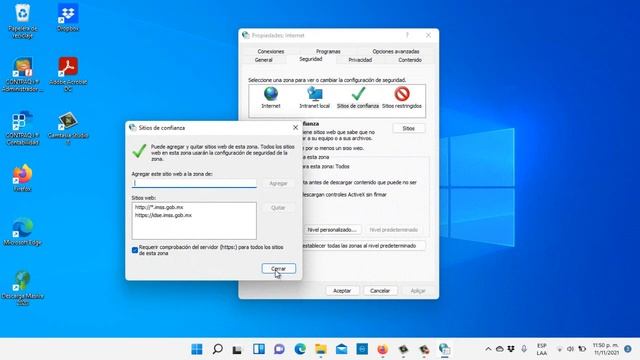This screenshot has height=360, width=640.
Task: Select the Descarga Masiva desktop shortcut
Action: click(22, 288)
